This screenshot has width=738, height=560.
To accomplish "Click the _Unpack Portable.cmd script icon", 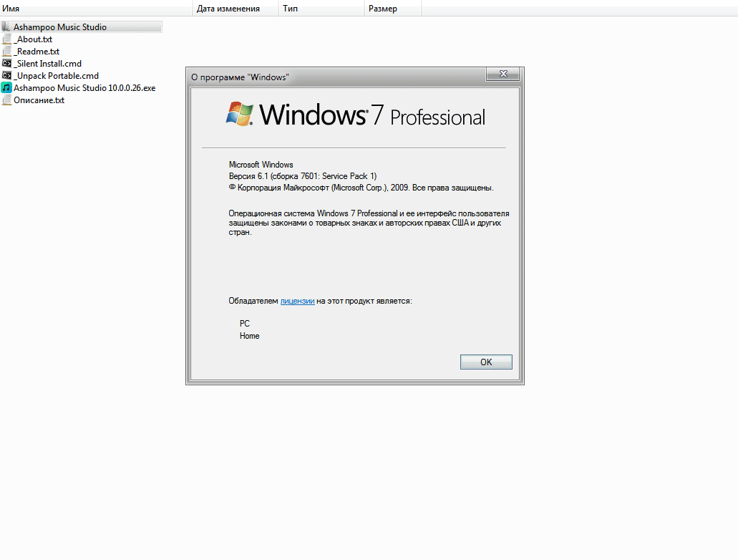I will coord(6,75).
